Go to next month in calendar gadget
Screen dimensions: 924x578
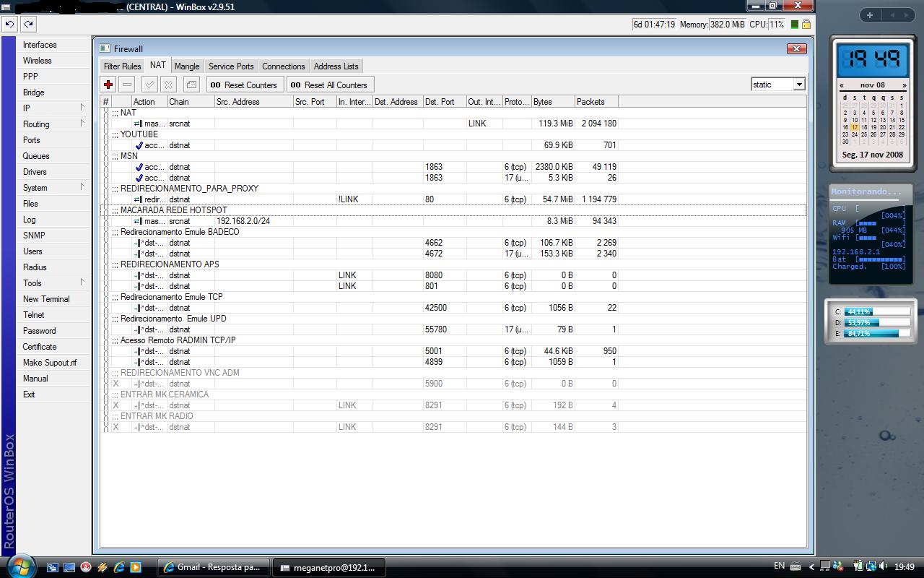click(x=904, y=85)
